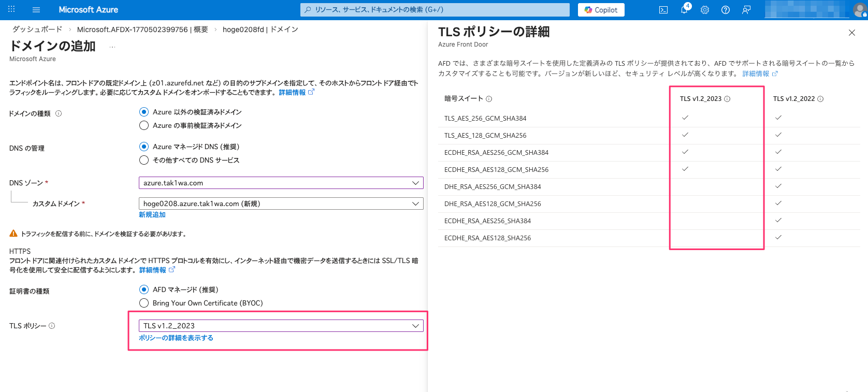Click v1.2_2023 checkmark for ECDHE_RSA_AES128_GCM_SHA256
This screenshot has width=868, height=392.
(685, 169)
